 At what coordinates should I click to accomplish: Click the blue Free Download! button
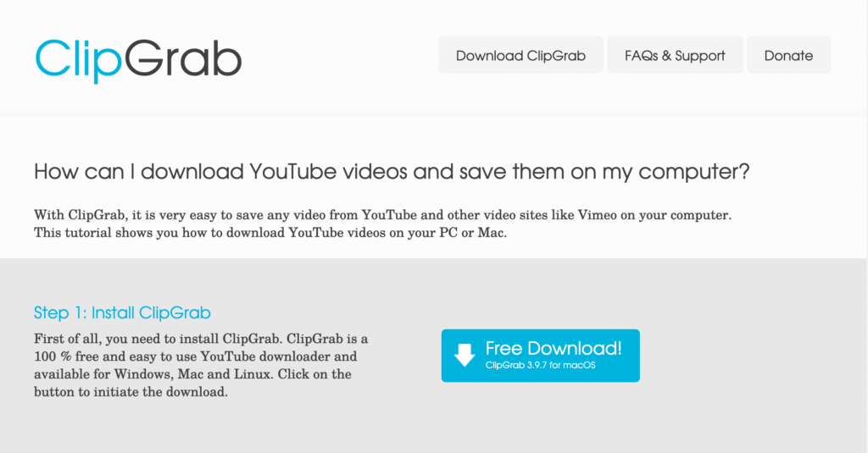coord(540,356)
